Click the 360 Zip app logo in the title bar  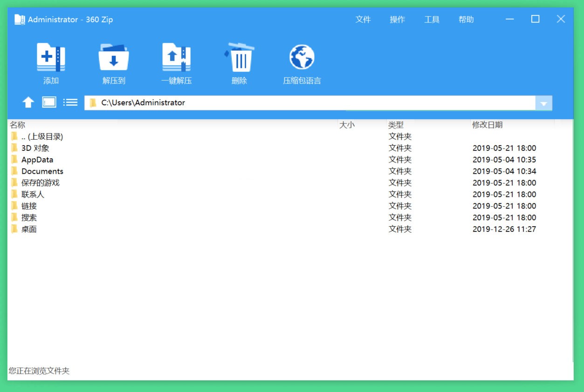pyautogui.click(x=19, y=20)
